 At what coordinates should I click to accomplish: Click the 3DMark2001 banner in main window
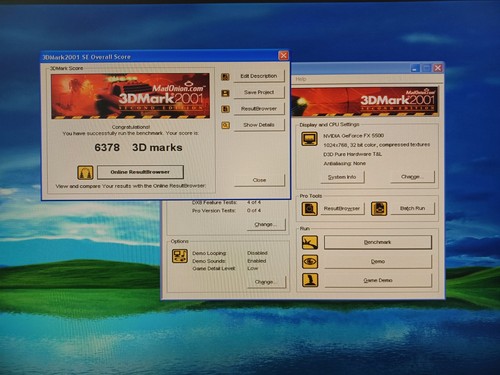point(365,101)
